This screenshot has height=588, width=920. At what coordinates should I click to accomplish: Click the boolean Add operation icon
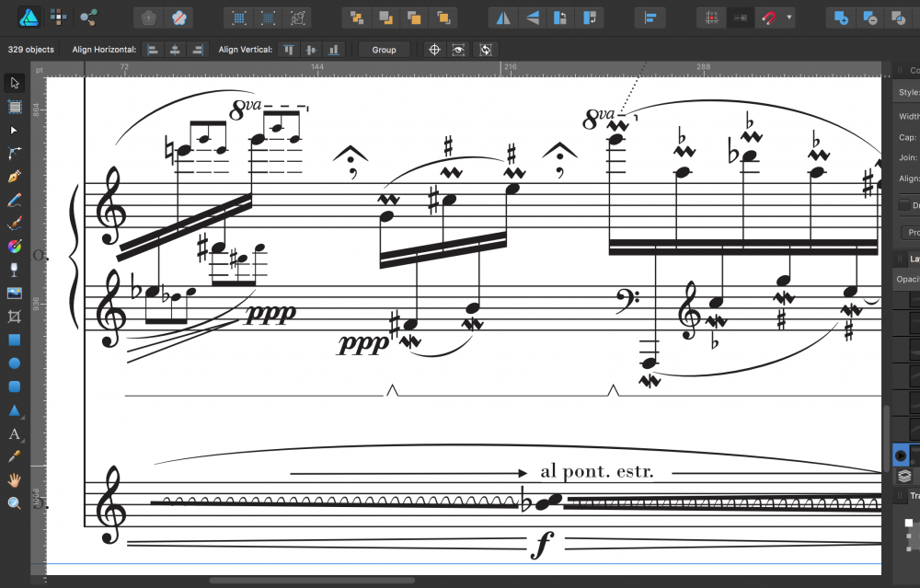(840, 17)
